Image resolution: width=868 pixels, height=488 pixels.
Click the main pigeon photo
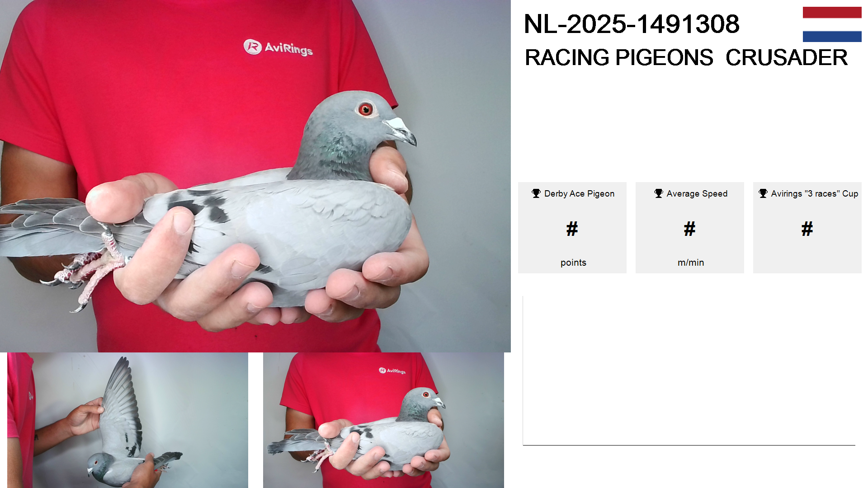click(x=255, y=176)
